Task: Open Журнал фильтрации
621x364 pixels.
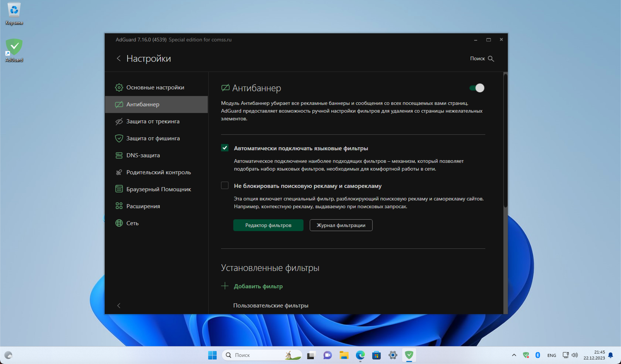Action: 341,225
